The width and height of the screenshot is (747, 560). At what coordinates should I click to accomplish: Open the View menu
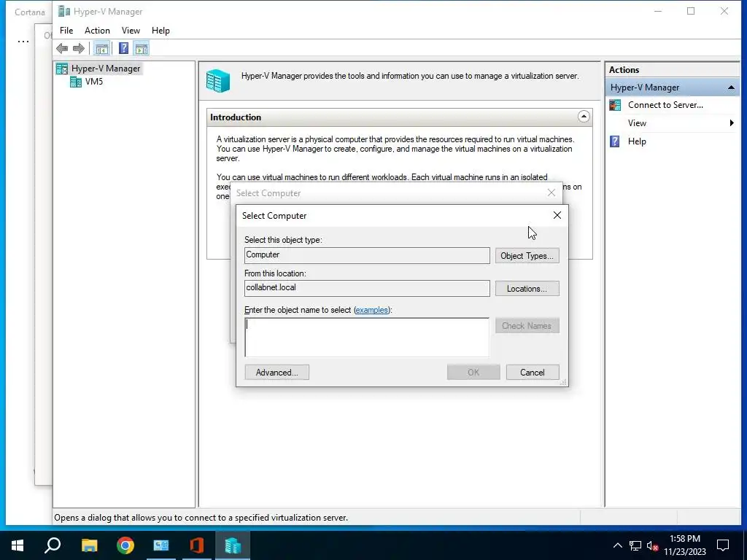[131, 31]
